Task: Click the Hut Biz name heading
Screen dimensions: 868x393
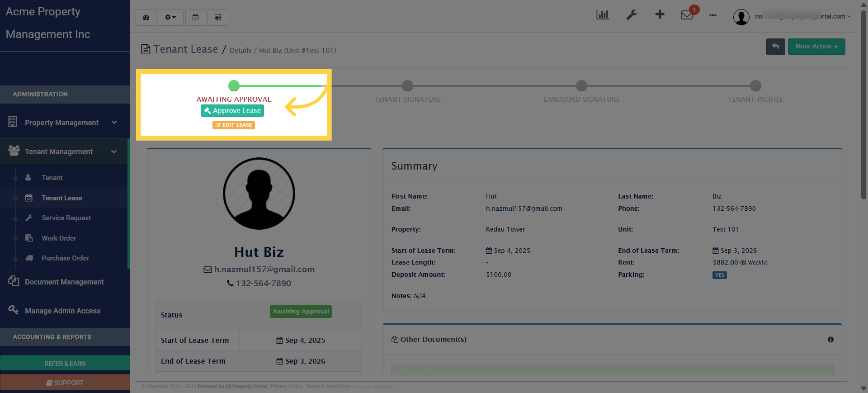Action: pos(259,252)
